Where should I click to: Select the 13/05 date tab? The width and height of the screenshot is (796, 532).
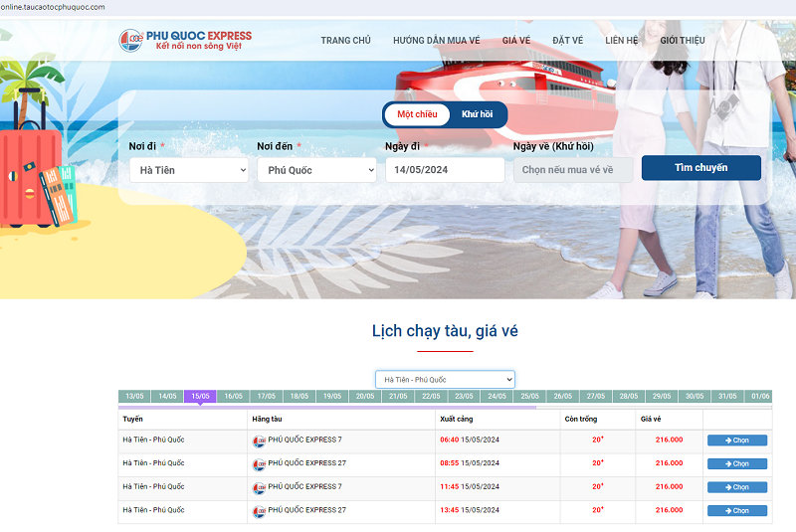(134, 396)
